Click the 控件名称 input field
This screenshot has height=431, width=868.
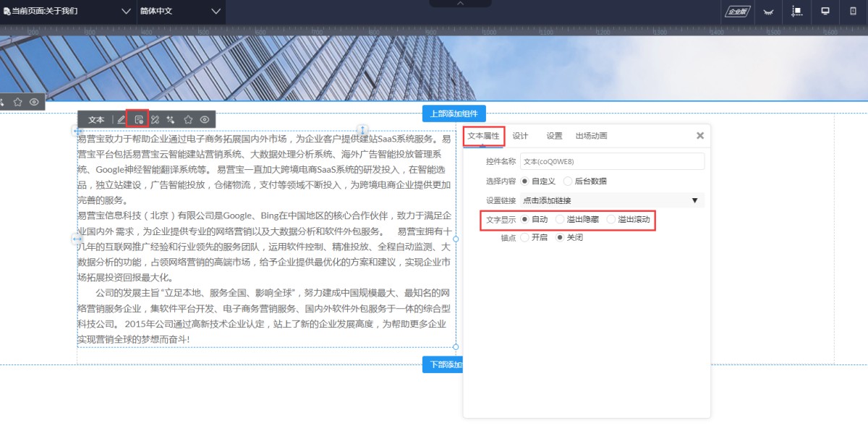click(612, 161)
